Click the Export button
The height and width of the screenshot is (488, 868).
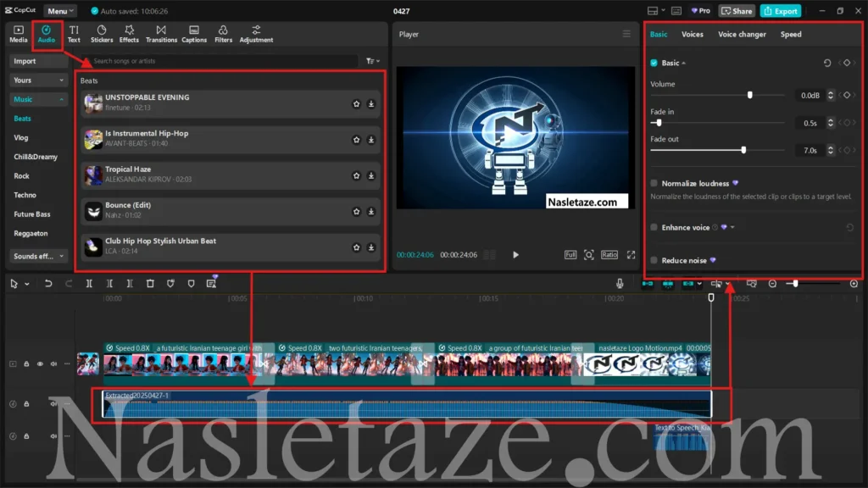tap(781, 11)
